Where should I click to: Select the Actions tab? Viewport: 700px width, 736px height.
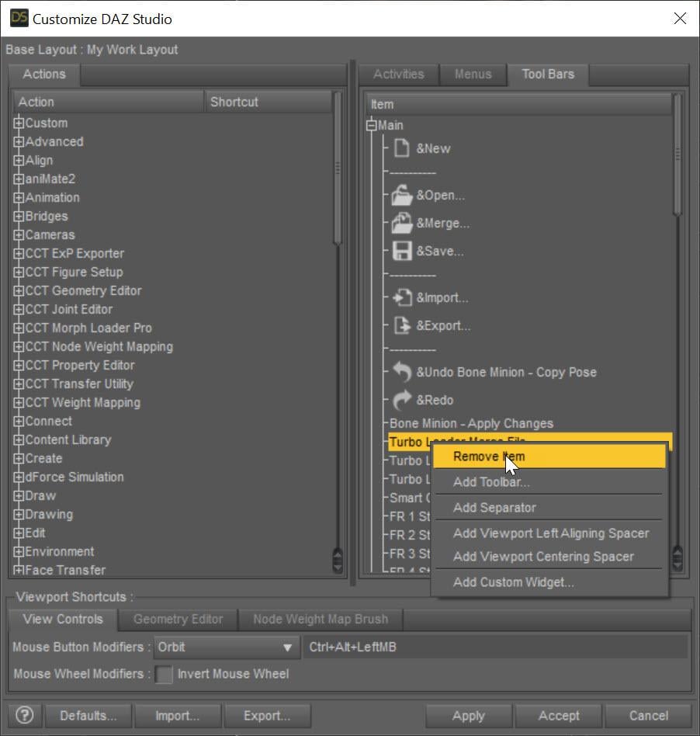tap(44, 75)
